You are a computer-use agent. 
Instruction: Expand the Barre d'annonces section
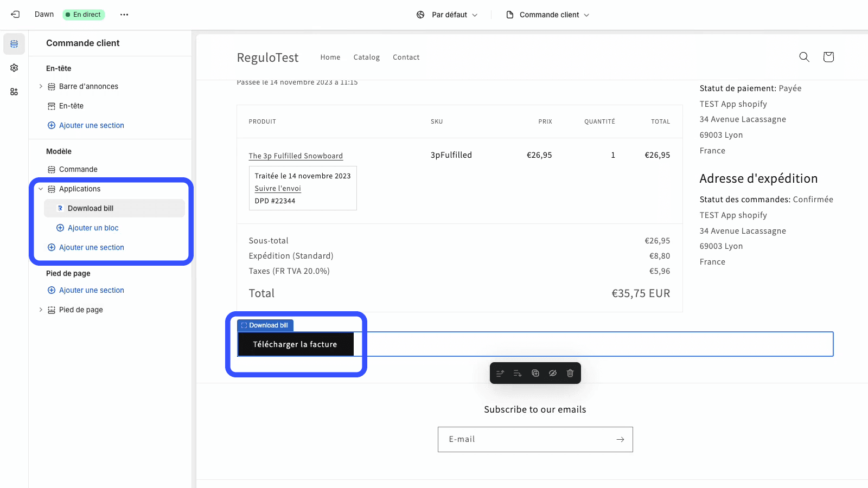(41, 86)
